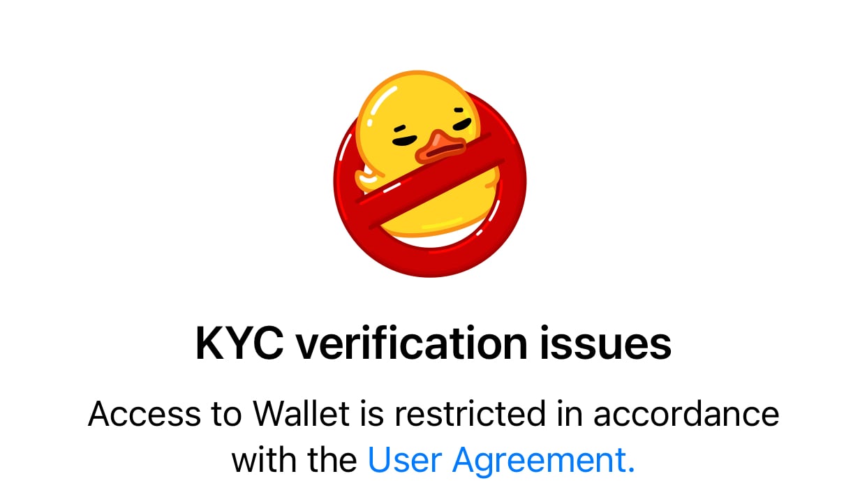The width and height of the screenshot is (867, 504).
Task: Click the word User in blue link
Action: point(406,460)
